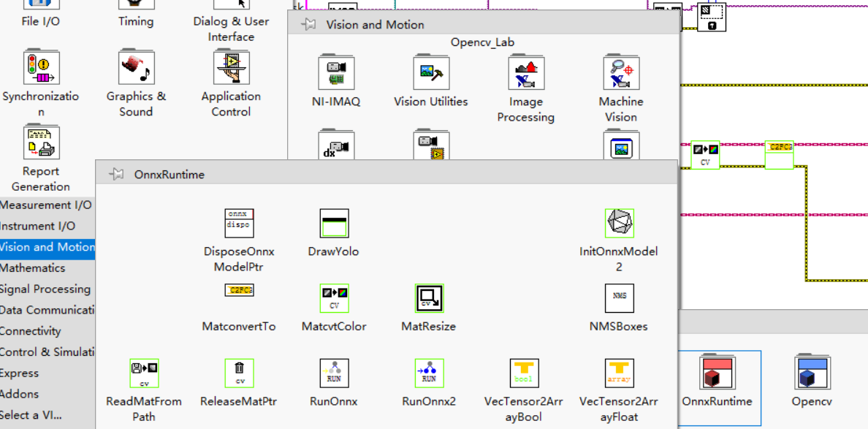Open the Report Generation palette

point(41,143)
